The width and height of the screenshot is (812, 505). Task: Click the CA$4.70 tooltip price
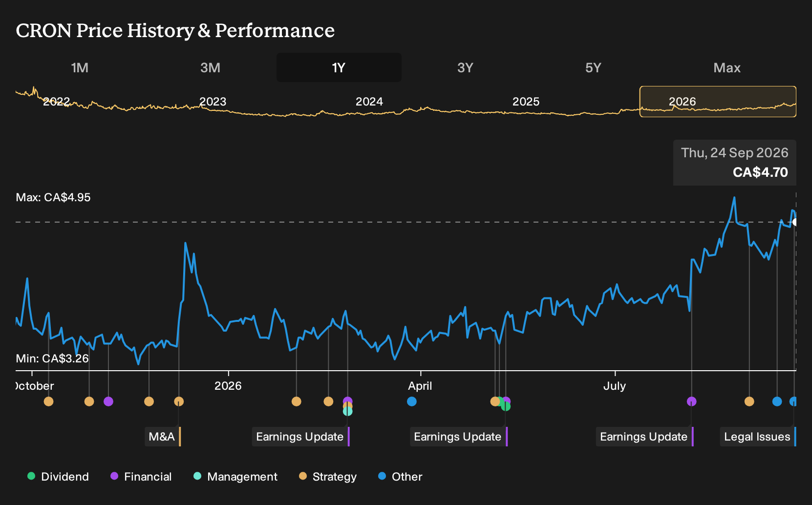[760, 172]
